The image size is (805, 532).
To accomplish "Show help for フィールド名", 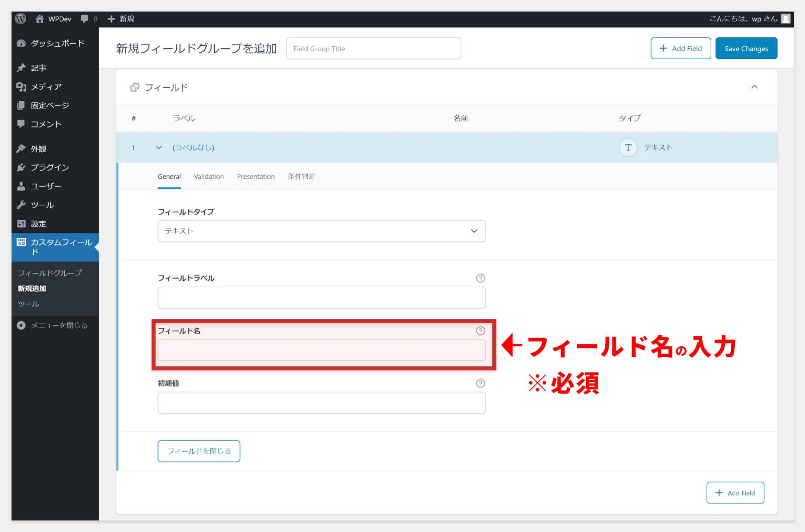I will [x=480, y=331].
